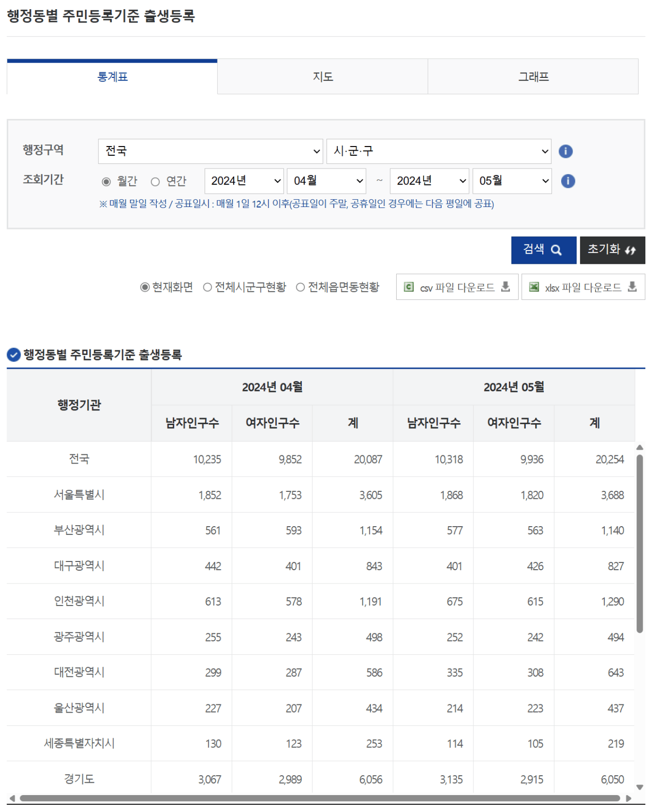Choose the 전체읍면동현황 radio option
This screenshot has width=656, height=812.
click(x=300, y=287)
